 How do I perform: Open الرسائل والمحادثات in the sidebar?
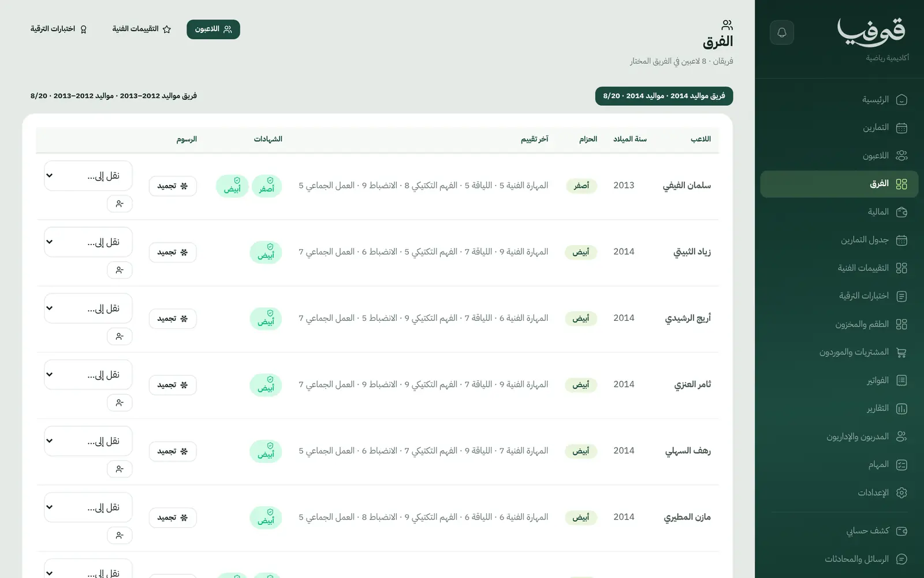(x=839, y=559)
